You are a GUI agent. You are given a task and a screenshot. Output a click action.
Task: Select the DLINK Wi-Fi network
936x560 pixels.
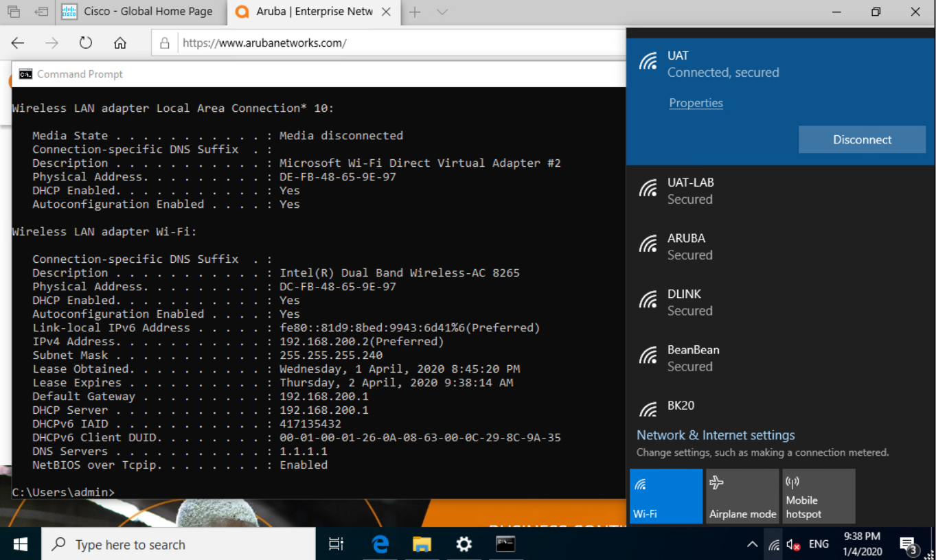click(780, 302)
